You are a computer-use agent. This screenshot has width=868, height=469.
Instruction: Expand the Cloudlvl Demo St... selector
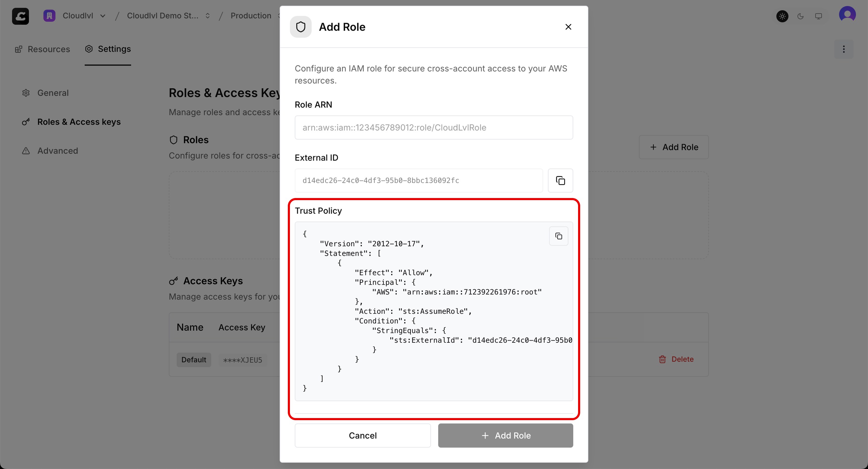click(x=208, y=15)
